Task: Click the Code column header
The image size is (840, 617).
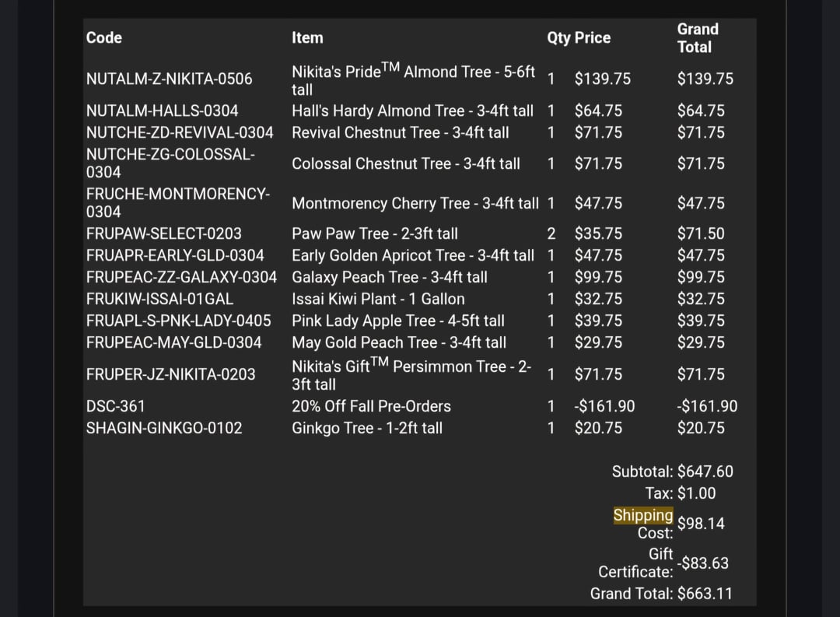Action: point(103,37)
